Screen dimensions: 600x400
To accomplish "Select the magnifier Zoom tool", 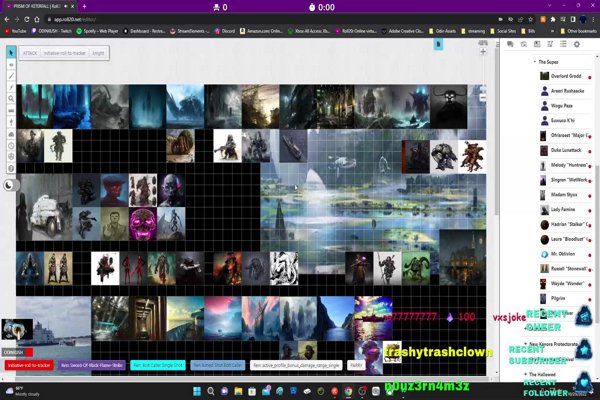I will click(x=11, y=99).
